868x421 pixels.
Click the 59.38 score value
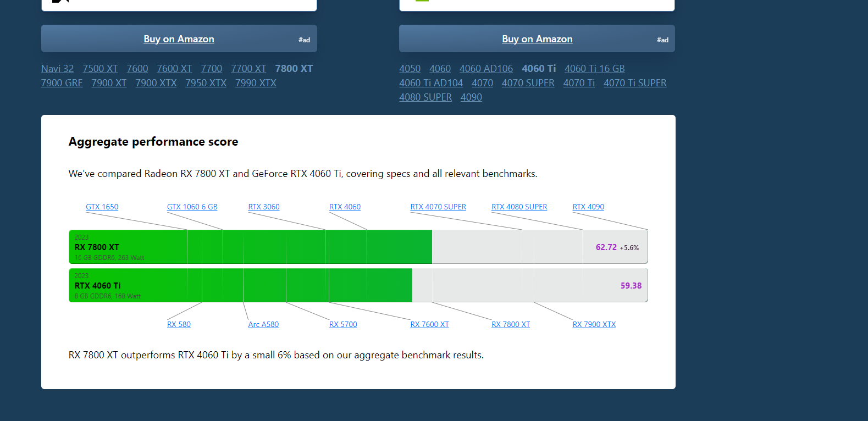tap(631, 286)
